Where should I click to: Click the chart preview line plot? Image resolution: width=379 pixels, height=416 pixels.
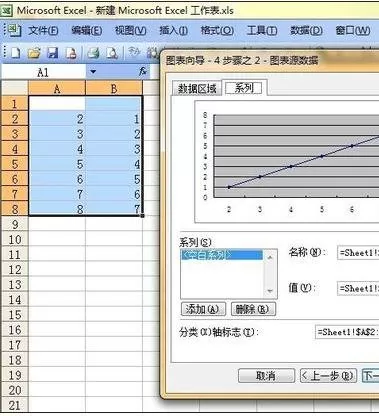[296, 157]
